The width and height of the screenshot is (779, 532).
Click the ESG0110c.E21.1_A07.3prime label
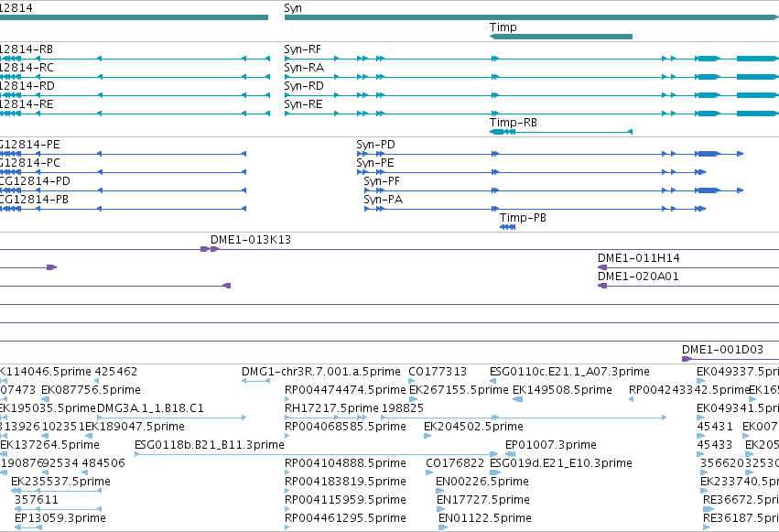[569, 372]
